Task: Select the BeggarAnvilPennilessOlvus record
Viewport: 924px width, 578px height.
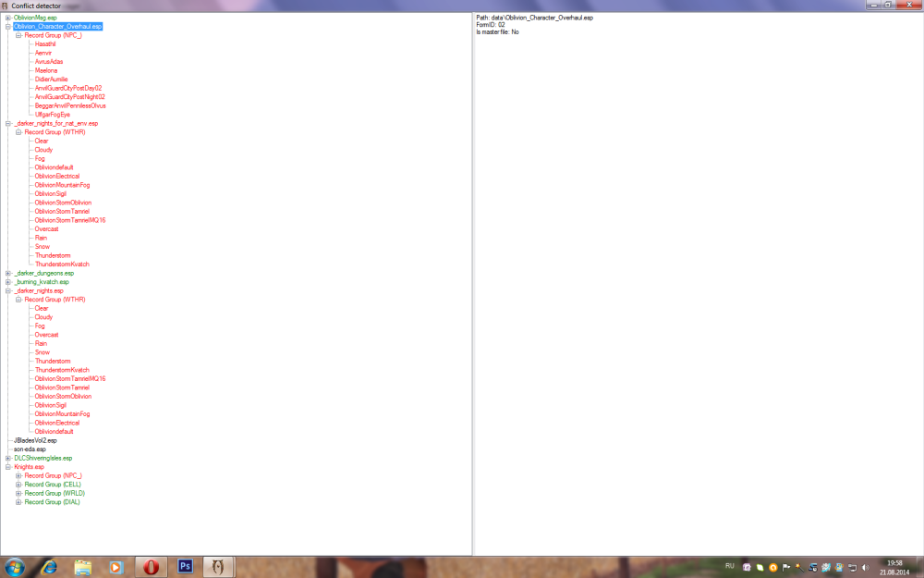Action: coord(70,105)
